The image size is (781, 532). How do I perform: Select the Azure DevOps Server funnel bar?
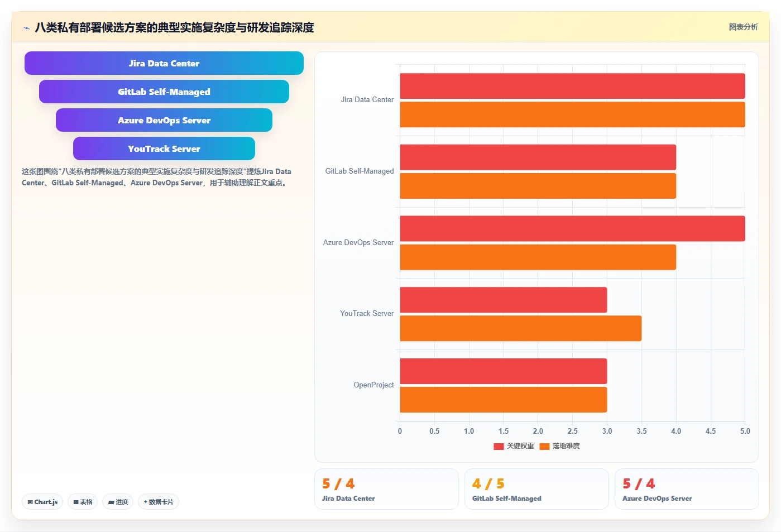164,120
